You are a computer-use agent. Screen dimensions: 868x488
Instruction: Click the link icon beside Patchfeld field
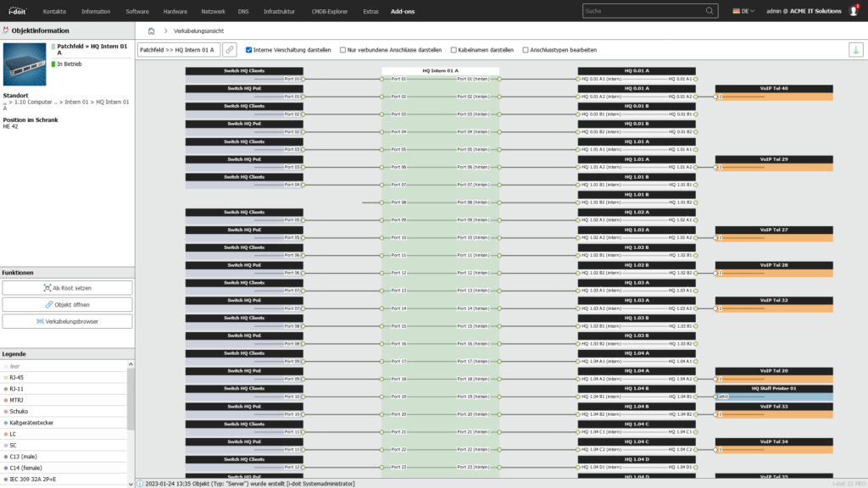229,50
